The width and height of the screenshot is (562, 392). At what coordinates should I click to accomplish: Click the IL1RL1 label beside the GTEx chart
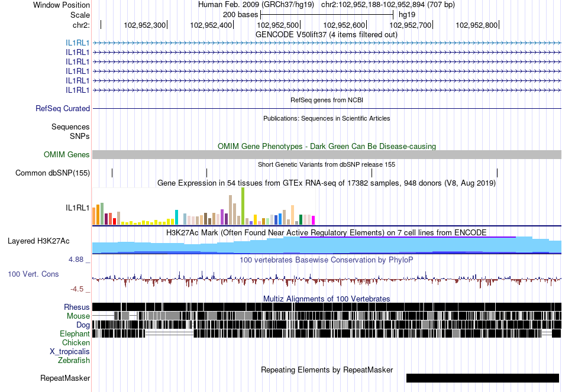(x=77, y=208)
